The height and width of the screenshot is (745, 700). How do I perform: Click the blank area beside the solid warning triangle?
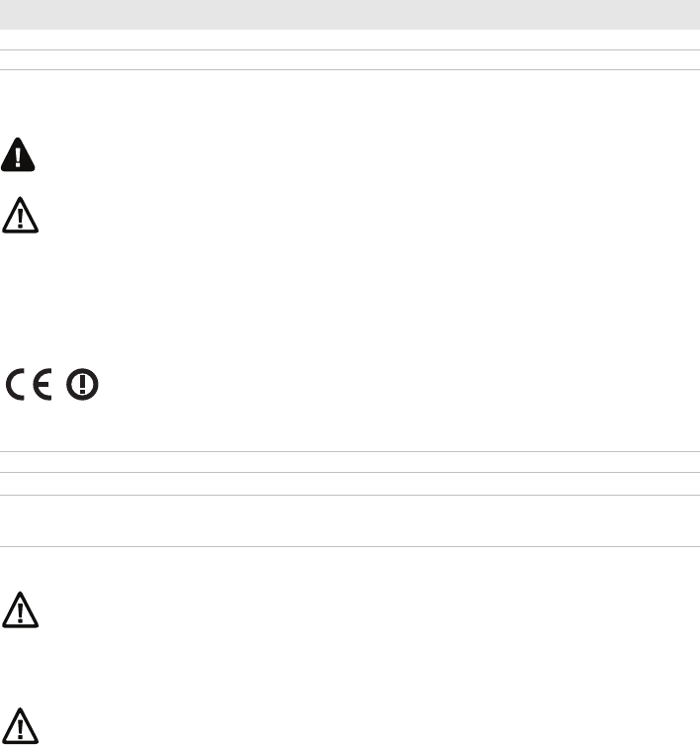pyautogui.click(x=368, y=154)
